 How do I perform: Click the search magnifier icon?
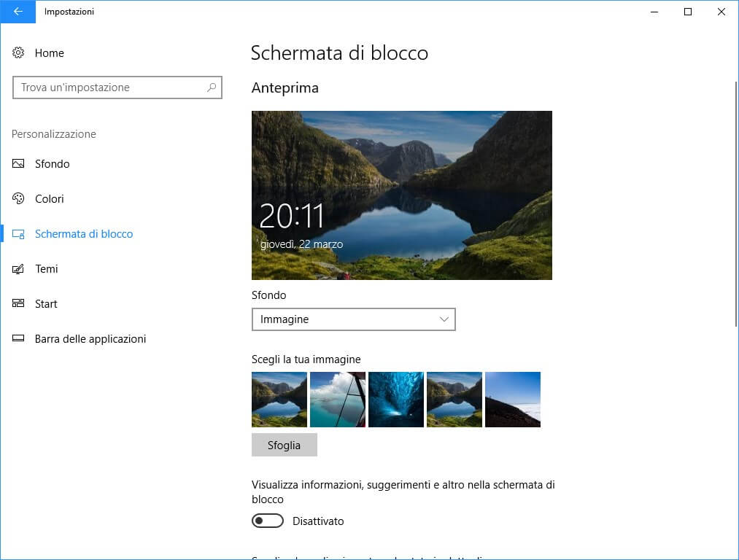coord(212,87)
